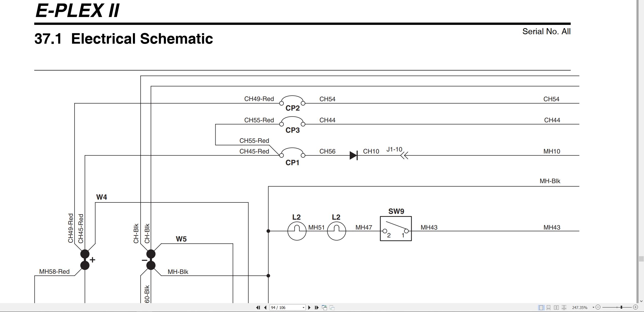Select two-page facing layout

click(556, 307)
